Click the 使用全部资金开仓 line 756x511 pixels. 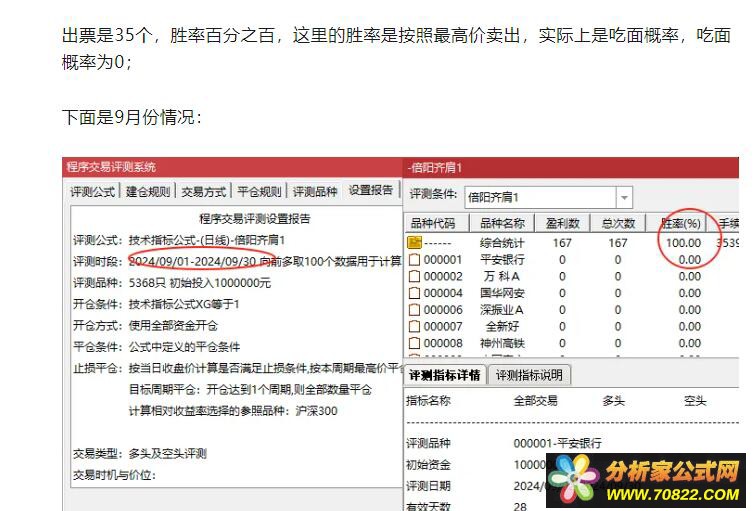coord(173,325)
